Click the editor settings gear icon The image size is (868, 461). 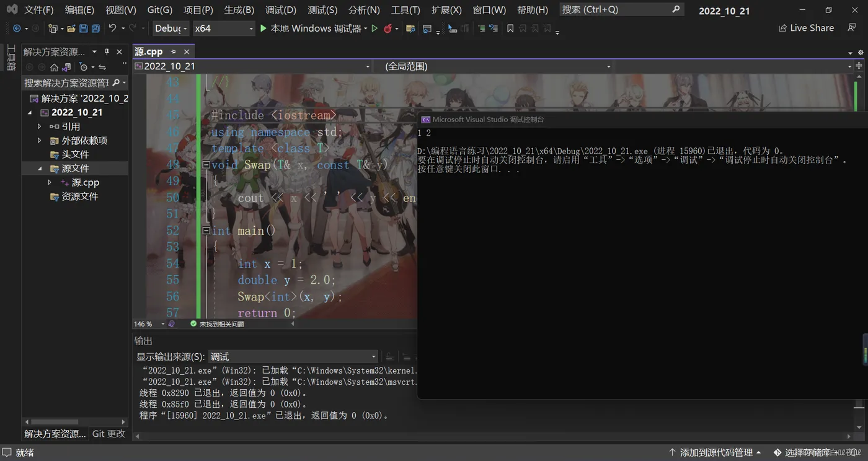[x=860, y=53]
